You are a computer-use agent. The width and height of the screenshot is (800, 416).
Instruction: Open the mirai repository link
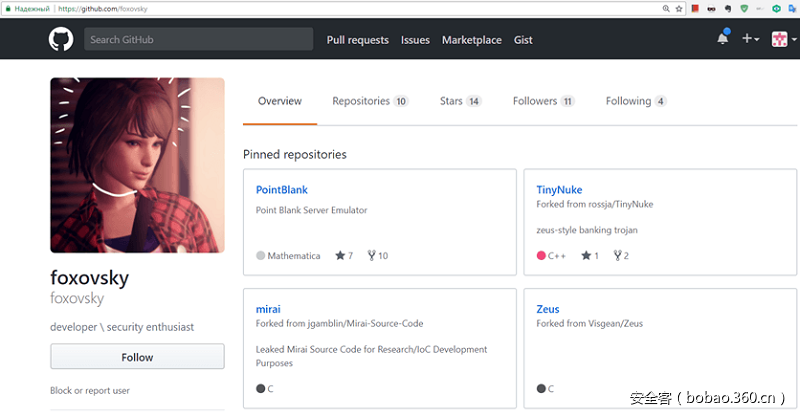click(x=268, y=309)
